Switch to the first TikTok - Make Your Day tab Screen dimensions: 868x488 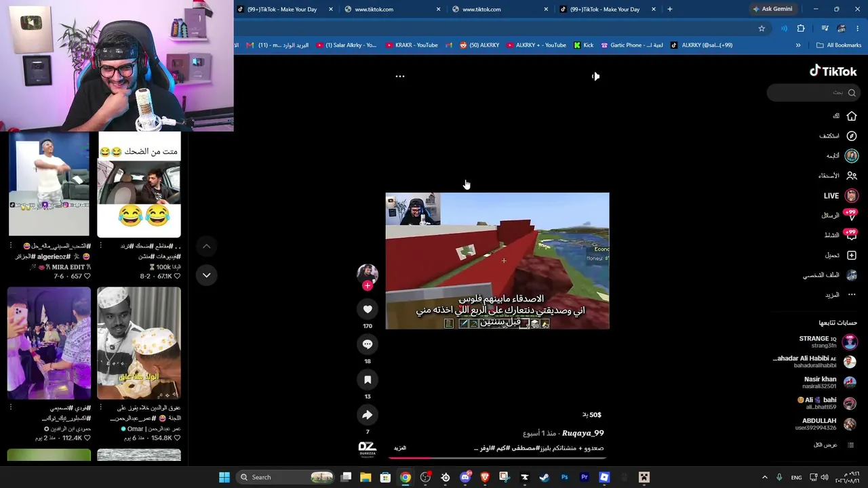[x=285, y=9]
